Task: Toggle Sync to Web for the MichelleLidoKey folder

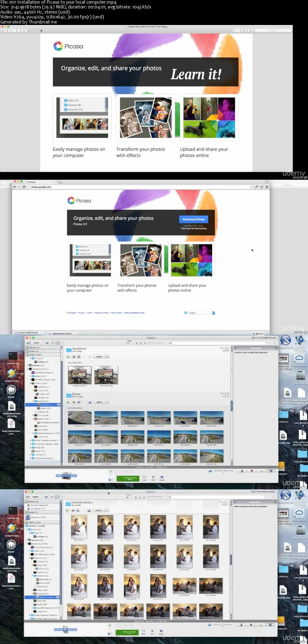Action: (224, 504)
